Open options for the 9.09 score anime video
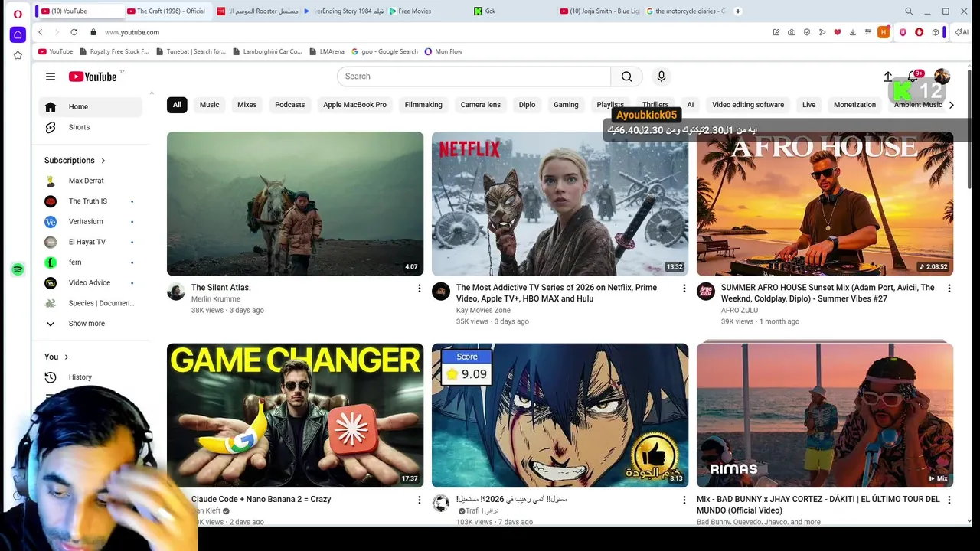Screen dimensions: 980x551 click(684, 500)
